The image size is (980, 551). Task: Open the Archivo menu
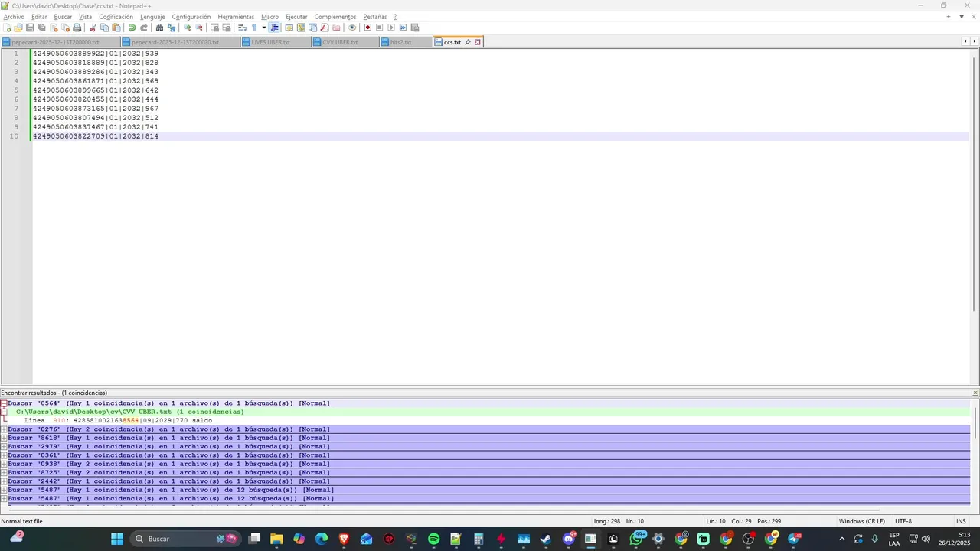click(x=14, y=17)
